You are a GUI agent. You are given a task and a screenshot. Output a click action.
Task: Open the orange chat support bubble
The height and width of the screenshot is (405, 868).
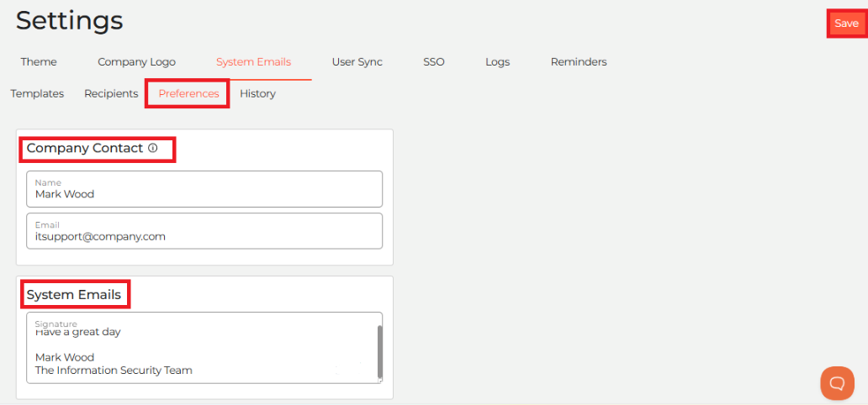837,383
